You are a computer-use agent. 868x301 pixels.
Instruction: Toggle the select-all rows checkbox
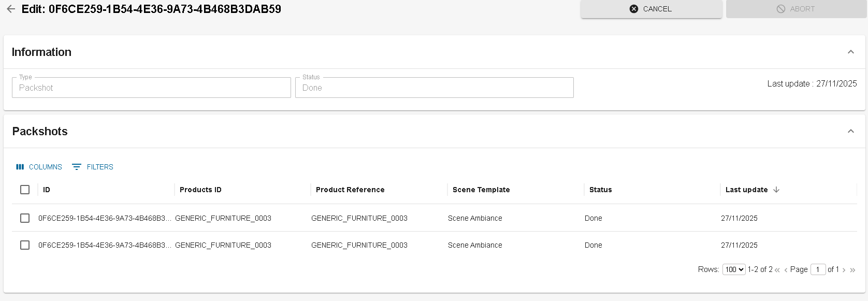tap(25, 190)
